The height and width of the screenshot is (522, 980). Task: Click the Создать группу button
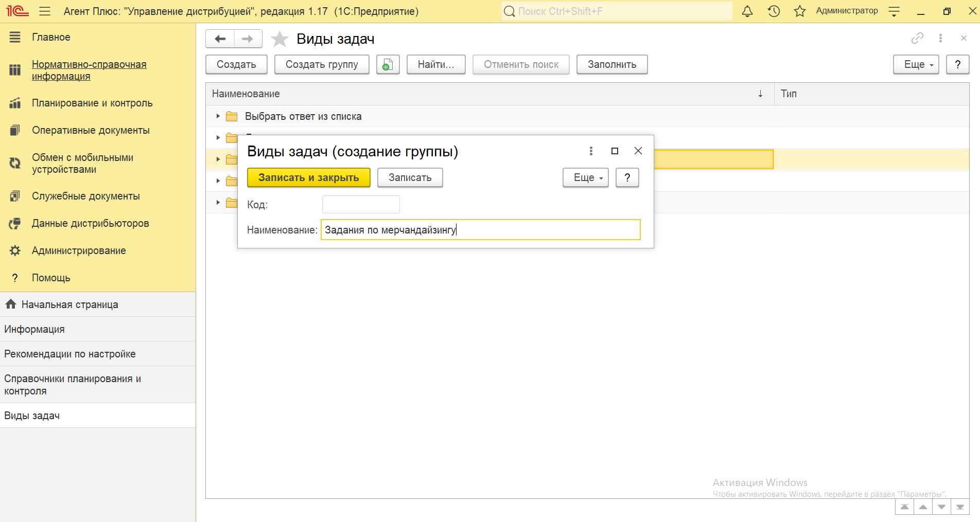(x=322, y=65)
